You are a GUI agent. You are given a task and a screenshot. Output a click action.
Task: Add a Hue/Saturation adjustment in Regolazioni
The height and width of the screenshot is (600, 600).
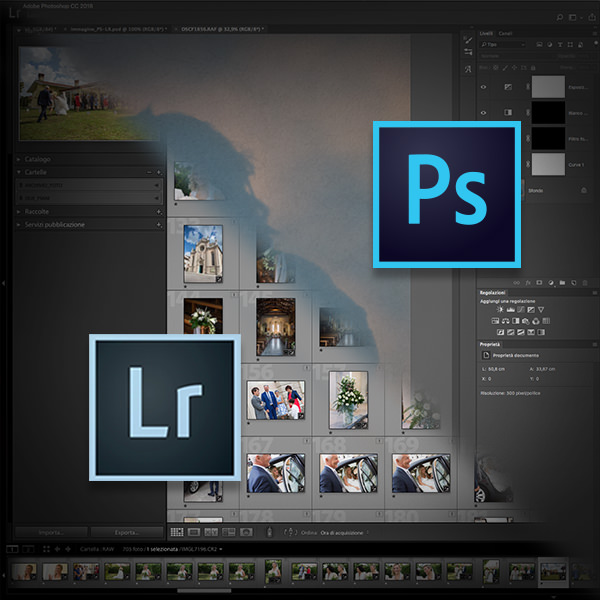tap(496, 321)
